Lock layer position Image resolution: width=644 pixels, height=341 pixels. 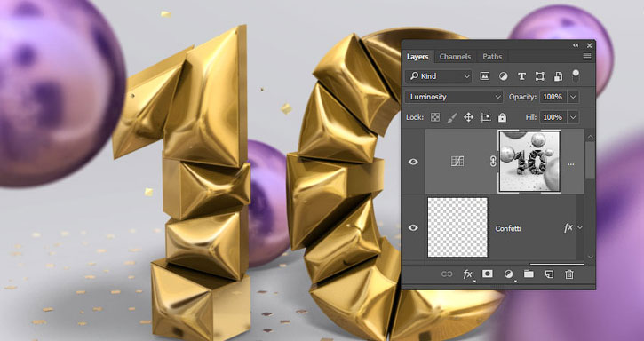[468, 117]
